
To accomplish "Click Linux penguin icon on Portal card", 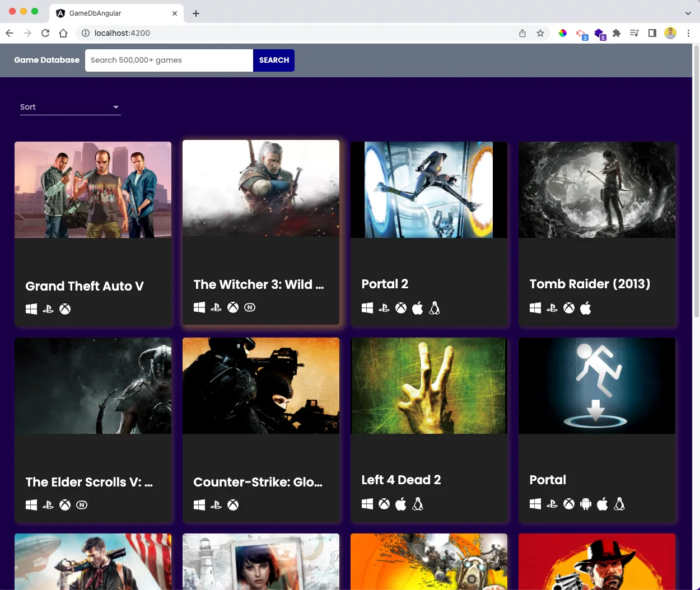I will click(619, 504).
